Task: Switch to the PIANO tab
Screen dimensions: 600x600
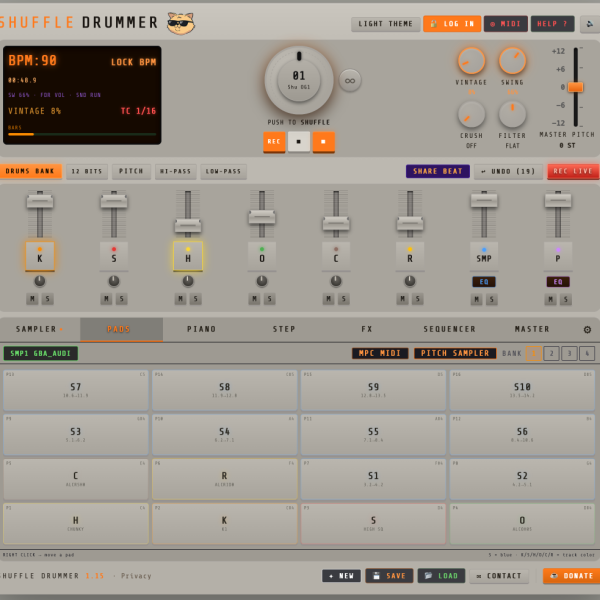Action: click(x=202, y=329)
